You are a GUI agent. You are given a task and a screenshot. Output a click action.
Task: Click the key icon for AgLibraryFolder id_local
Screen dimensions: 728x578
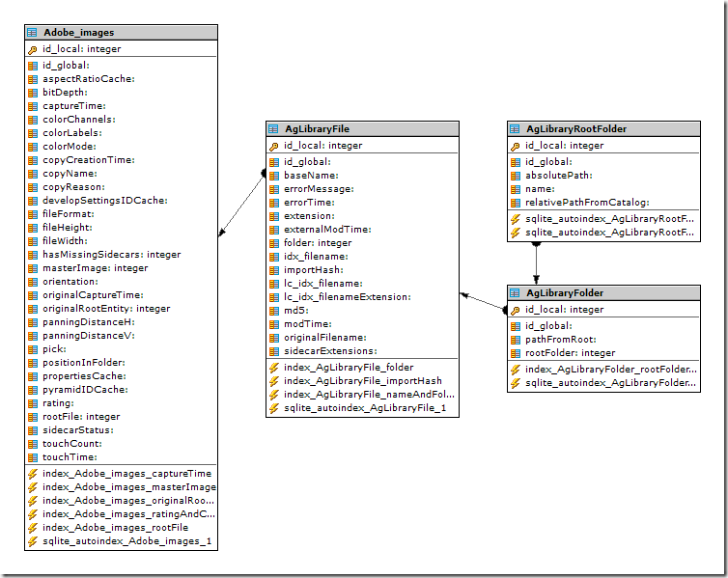516,311
